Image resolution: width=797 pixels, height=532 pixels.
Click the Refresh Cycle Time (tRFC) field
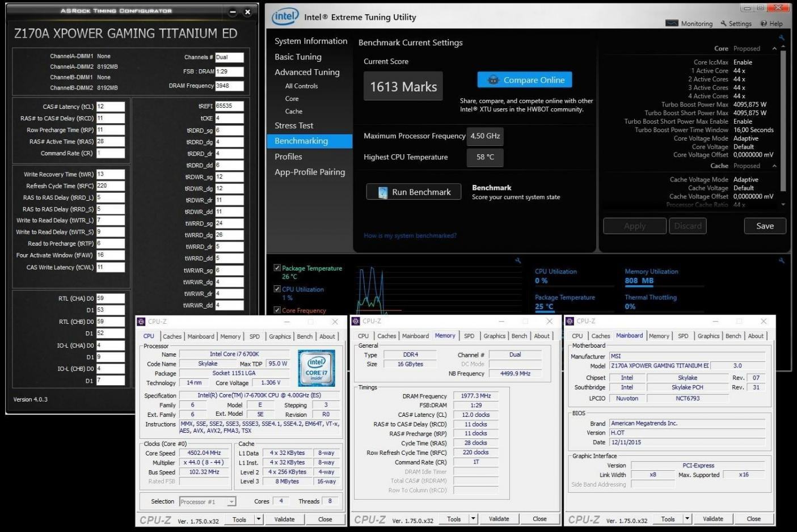[x=110, y=185]
